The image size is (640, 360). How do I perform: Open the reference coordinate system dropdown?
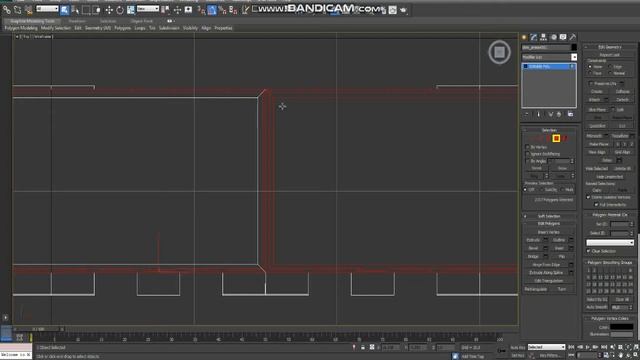[148, 9]
